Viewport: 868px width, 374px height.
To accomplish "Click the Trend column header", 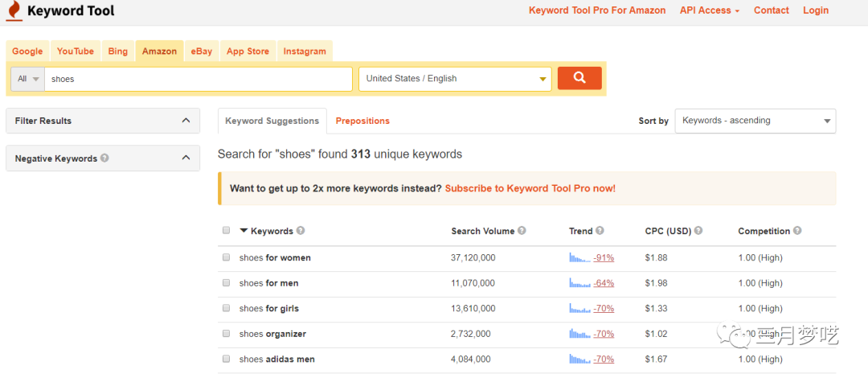I will (581, 231).
